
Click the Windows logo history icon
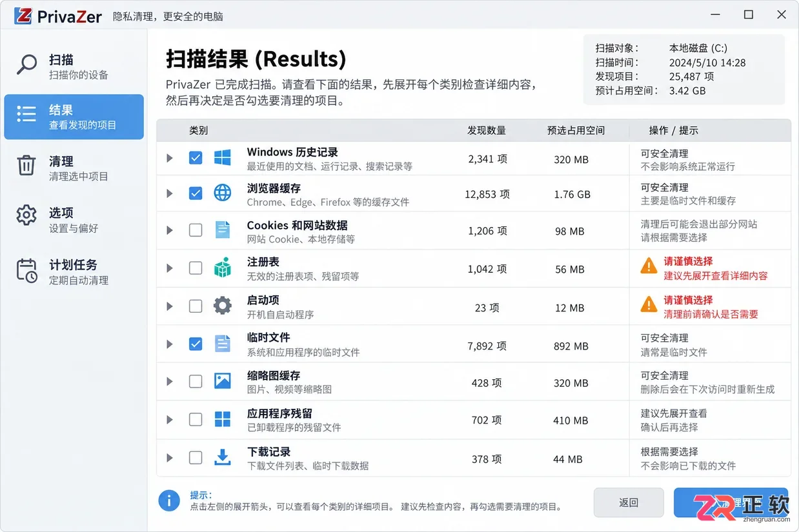[223, 157]
